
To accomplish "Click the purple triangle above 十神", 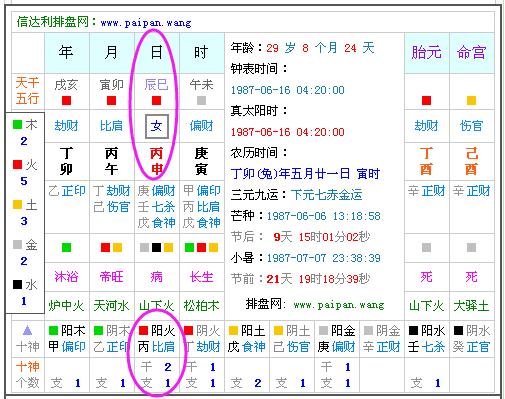I will pos(27,331).
